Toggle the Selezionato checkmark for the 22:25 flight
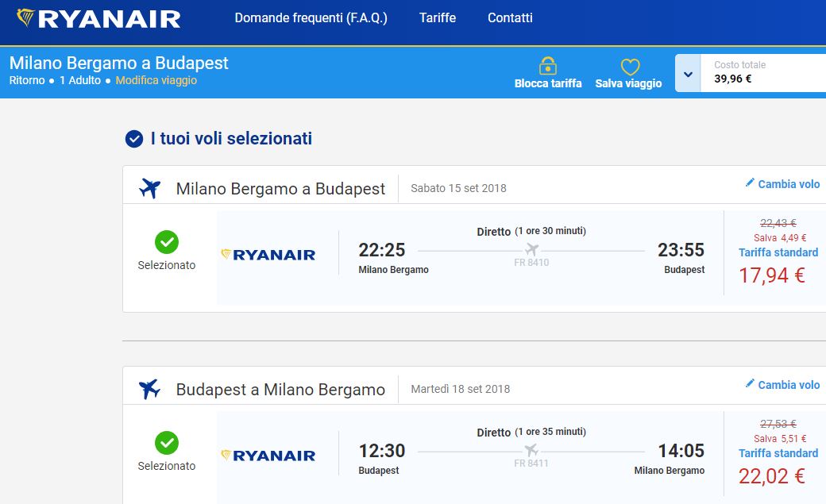The height and width of the screenshot is (504, 826). [x=167, y=242]
